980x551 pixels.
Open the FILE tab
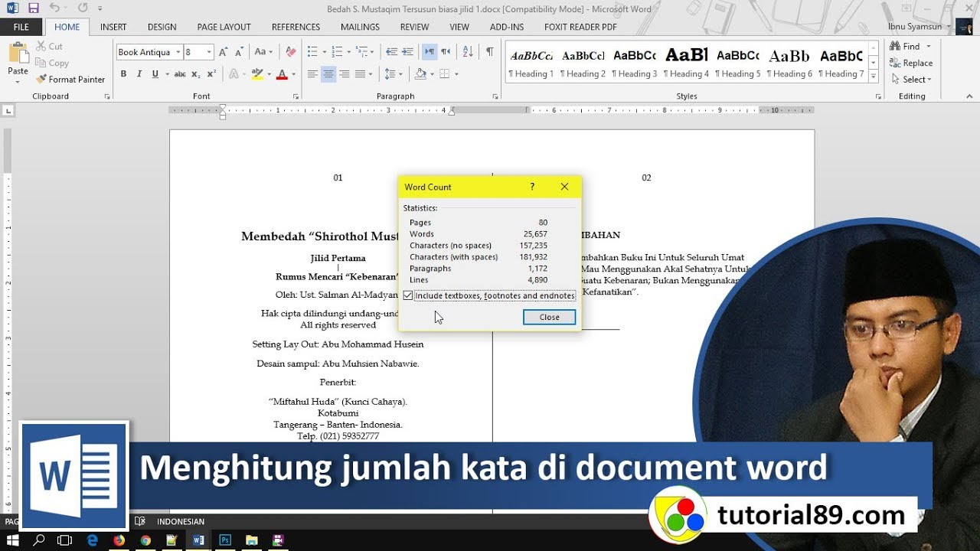(x=21, y=27)
